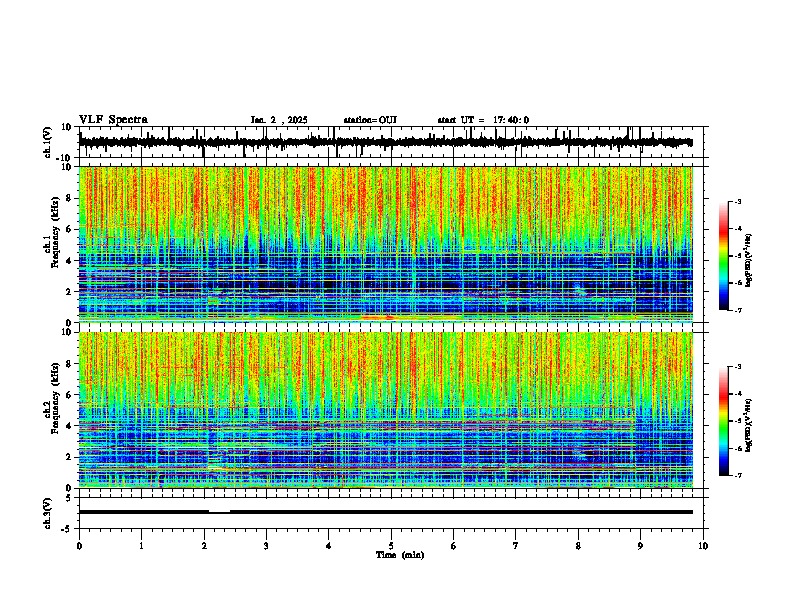This screenshot has width=792, height=612.
Task: Select the "start UT = 17:40:0" text
Action: point(483,120)
